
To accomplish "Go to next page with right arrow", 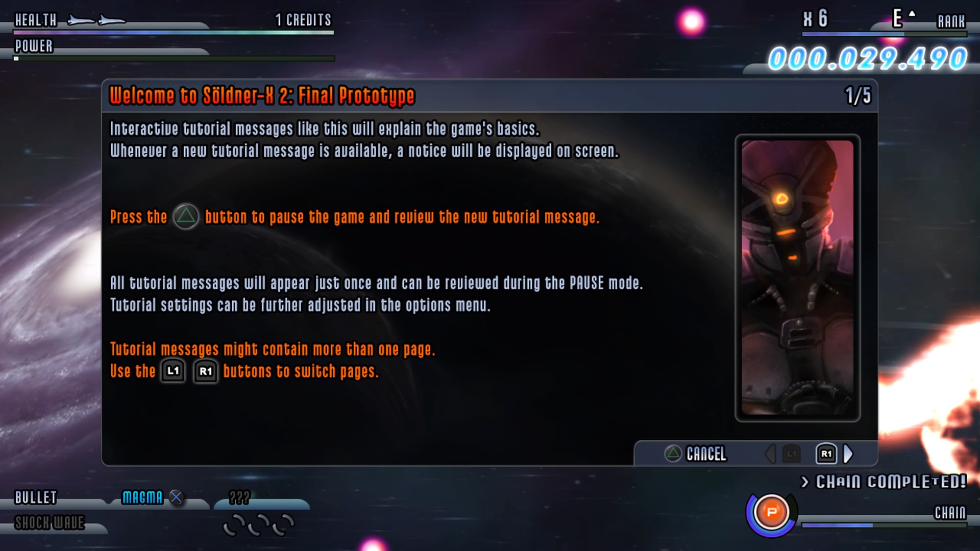I will (x=848, y=454).
